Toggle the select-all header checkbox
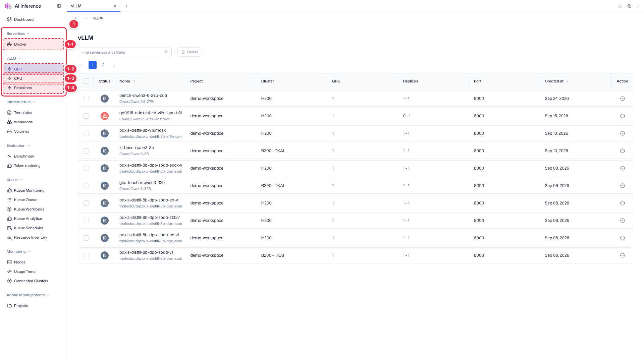This screenshot has width=644, height=362. (86, 81)
